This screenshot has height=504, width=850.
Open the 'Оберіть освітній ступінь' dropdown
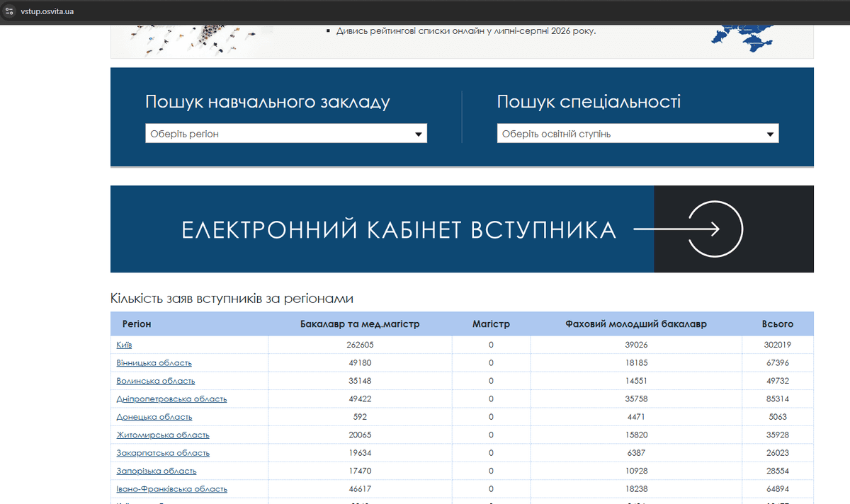[x=637, y=134]
